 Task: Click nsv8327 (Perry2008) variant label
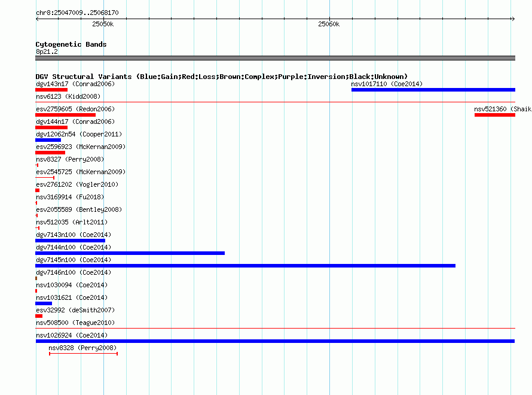70,159
